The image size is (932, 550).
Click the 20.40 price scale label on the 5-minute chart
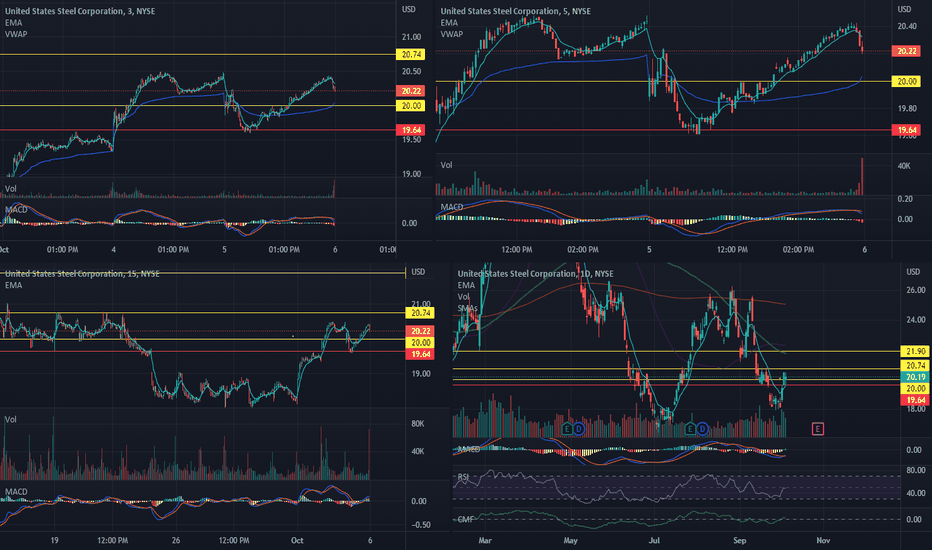click(x=906, y=26)
